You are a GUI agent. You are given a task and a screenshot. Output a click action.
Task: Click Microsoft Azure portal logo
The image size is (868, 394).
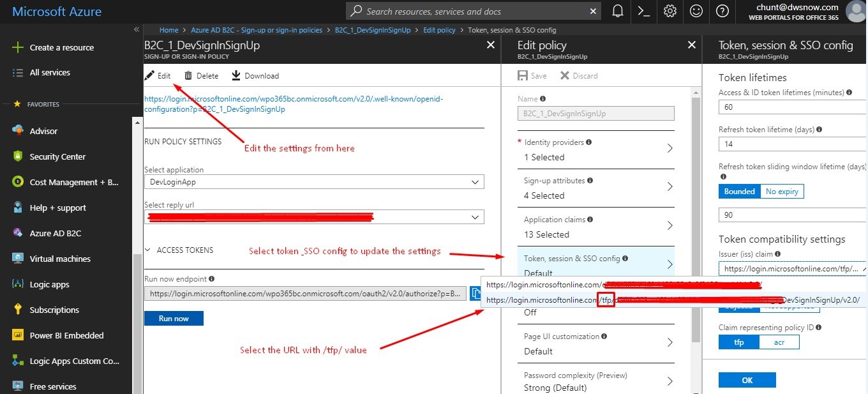(57, 11)
